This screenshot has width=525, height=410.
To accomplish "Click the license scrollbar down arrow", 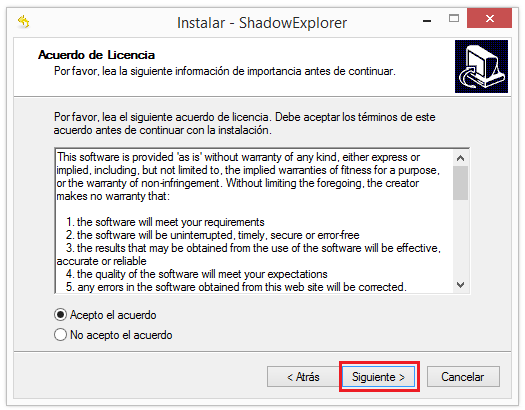I will 460,285.
